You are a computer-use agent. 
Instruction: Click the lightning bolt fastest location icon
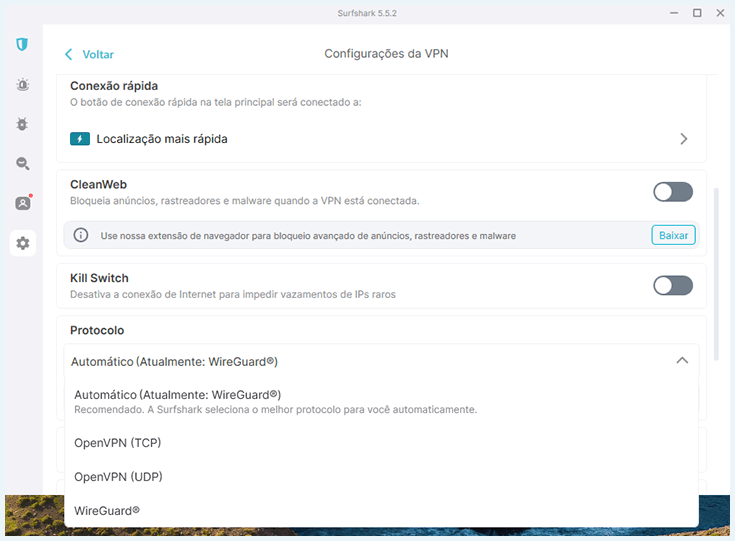pos(80,139)
